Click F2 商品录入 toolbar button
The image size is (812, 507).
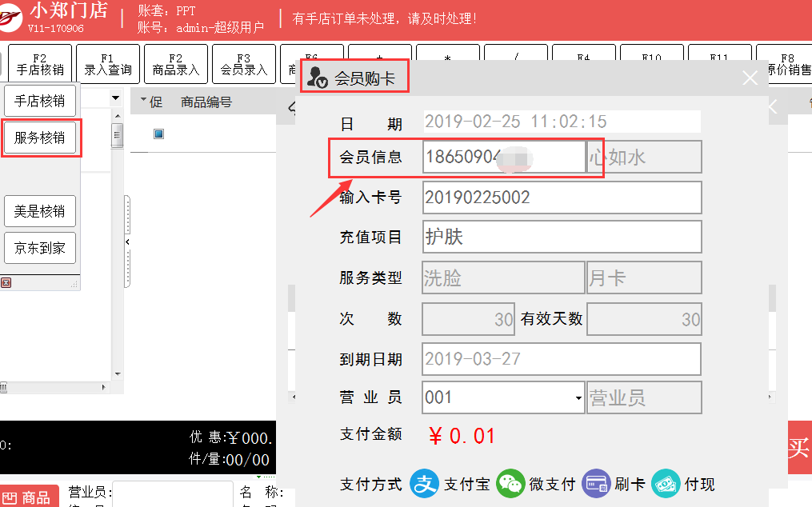175,64
